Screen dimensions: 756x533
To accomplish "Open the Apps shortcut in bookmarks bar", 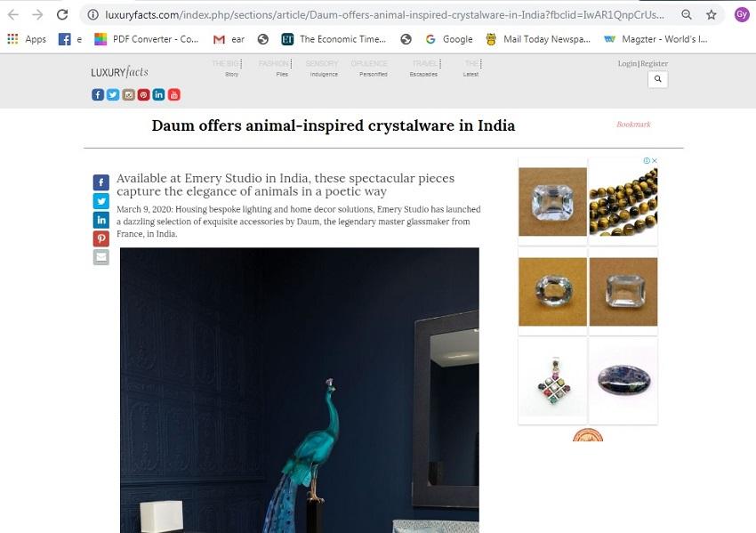I will tap(27, 39).
